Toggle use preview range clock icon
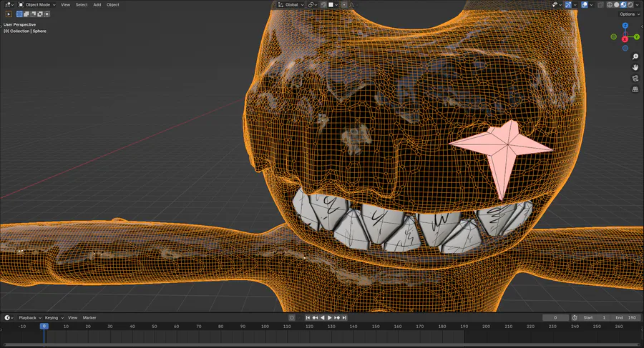The image size is (644, 348). click(x=575, y=318)
